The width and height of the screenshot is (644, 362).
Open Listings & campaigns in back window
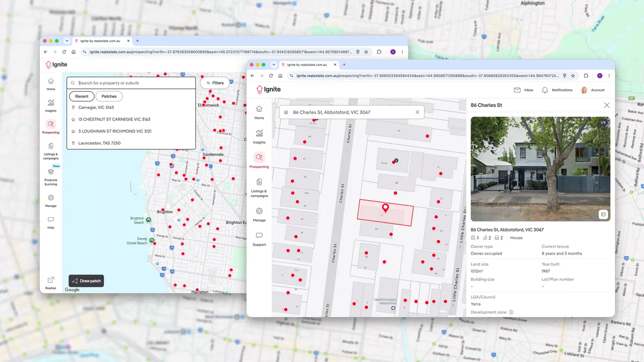tap(51, 152)
